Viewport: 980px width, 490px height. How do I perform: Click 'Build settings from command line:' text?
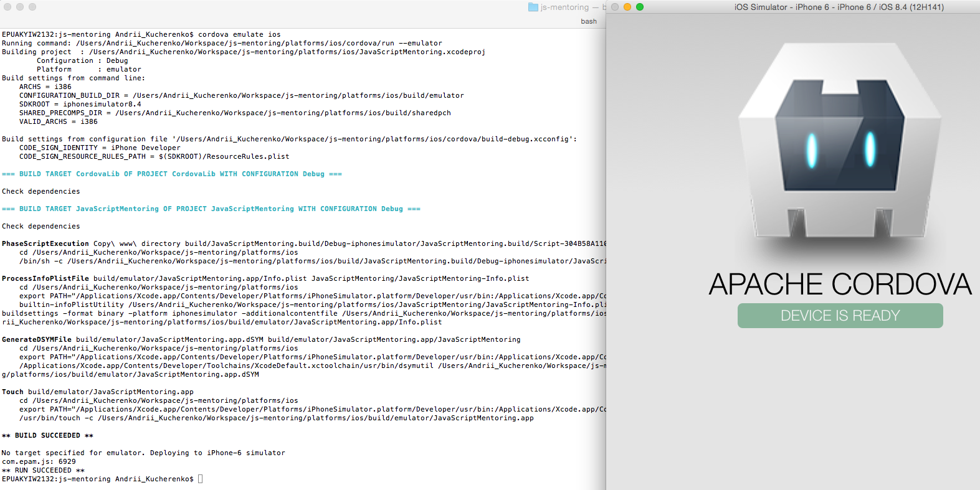(x=74, y=78)
